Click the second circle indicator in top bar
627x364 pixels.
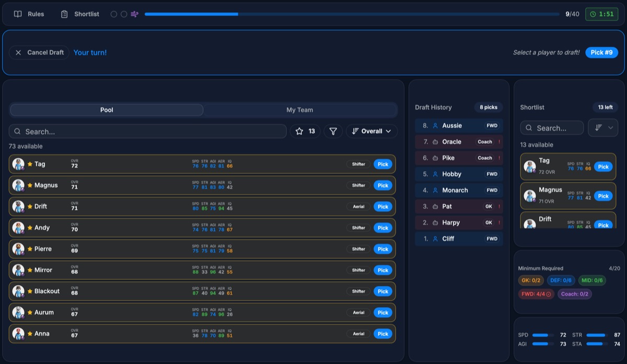pos(124,14)
